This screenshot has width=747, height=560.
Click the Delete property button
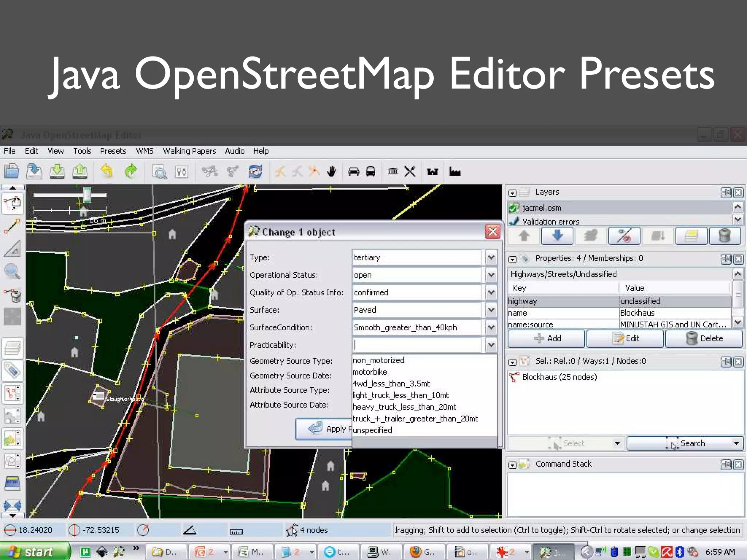[704, 338]
